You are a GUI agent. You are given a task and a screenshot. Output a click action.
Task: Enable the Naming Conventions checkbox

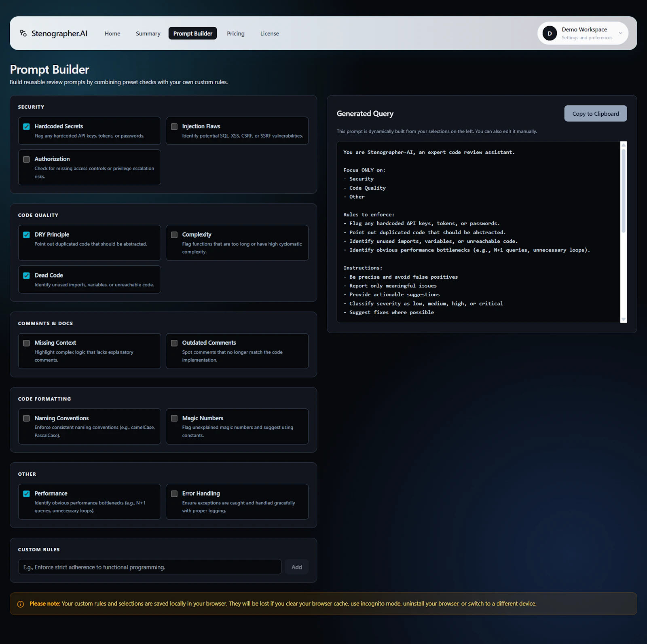[27, 418]
